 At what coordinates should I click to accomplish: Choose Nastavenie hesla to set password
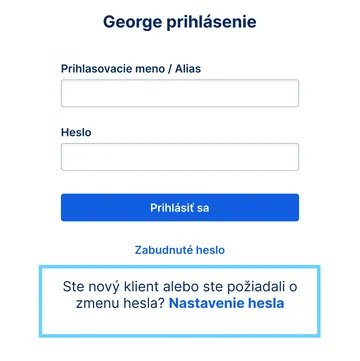pos(227,303)
